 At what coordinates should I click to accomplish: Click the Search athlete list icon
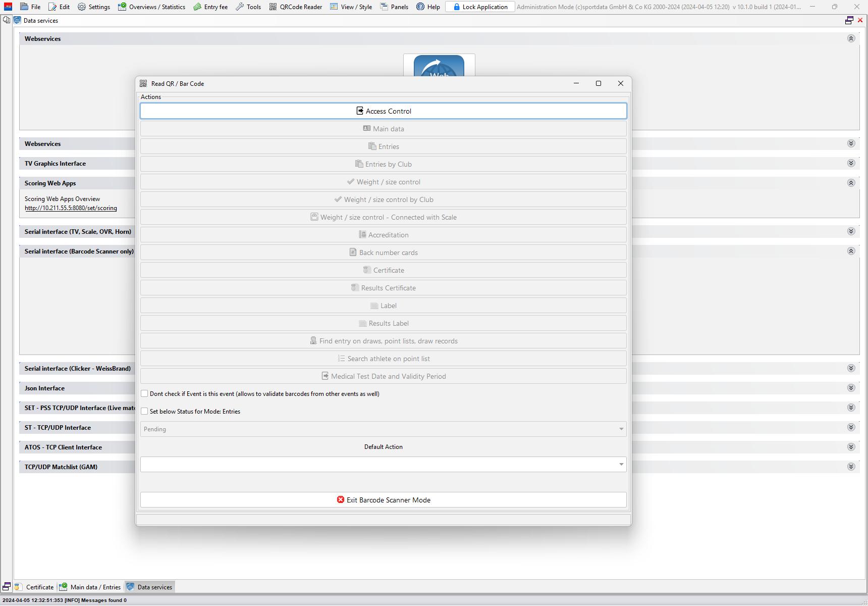tap(342, 358)
